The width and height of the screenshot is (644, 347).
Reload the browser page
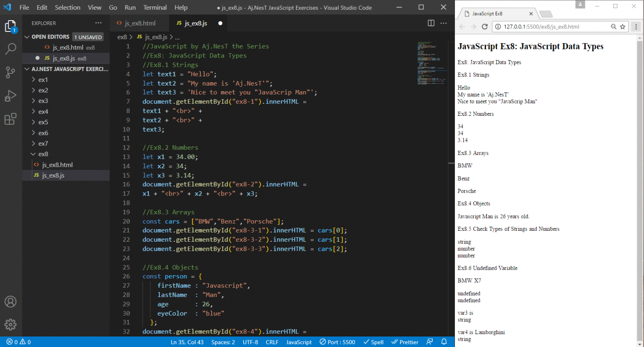[x=485, y=27]
